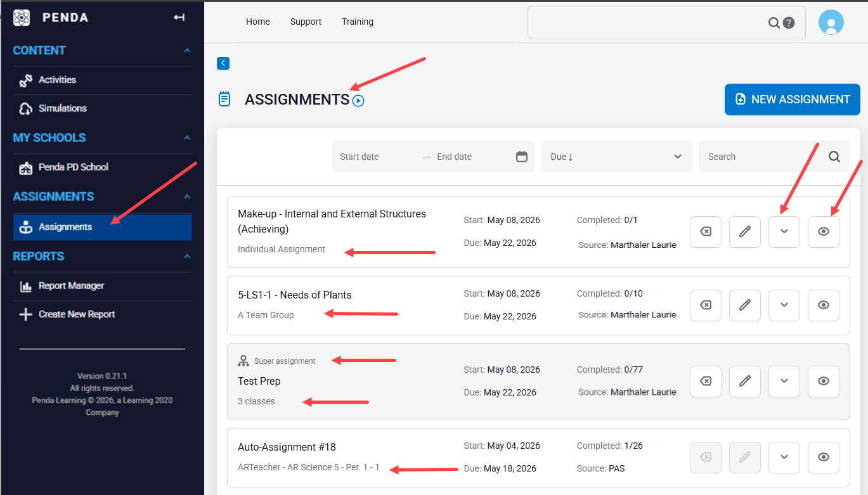Click the ARTeacher - AR Science 5 label
This screenshot has width=868, height=495.
coord(309,467)
